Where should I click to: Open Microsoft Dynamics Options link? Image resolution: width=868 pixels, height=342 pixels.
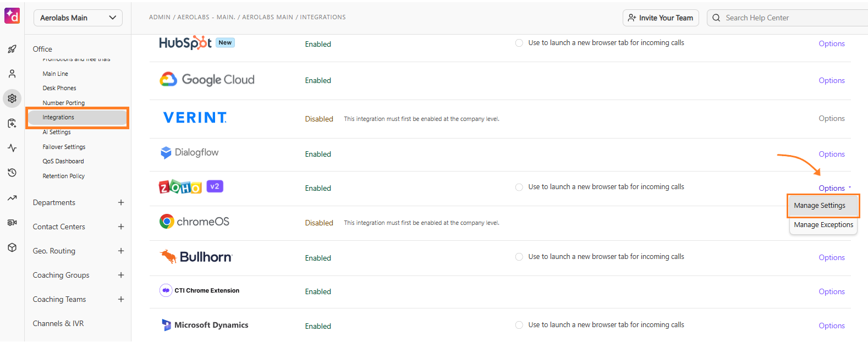tap(832, 326)
